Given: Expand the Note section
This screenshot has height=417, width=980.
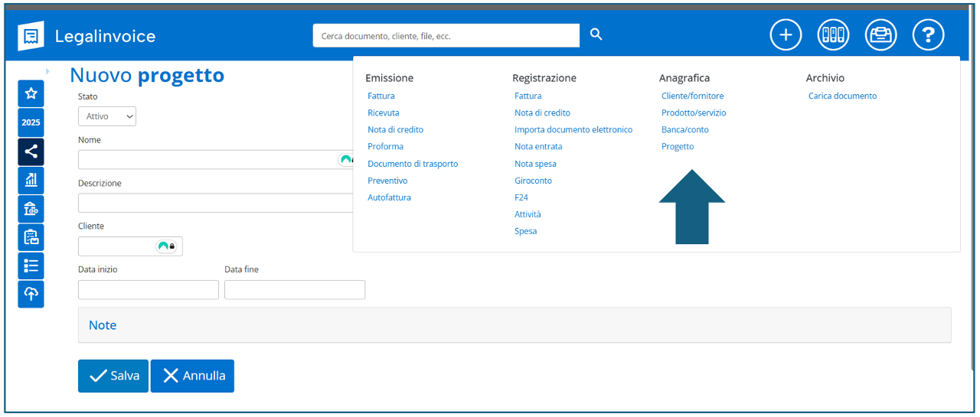Looking at the screenshot, I should point(103,325).
